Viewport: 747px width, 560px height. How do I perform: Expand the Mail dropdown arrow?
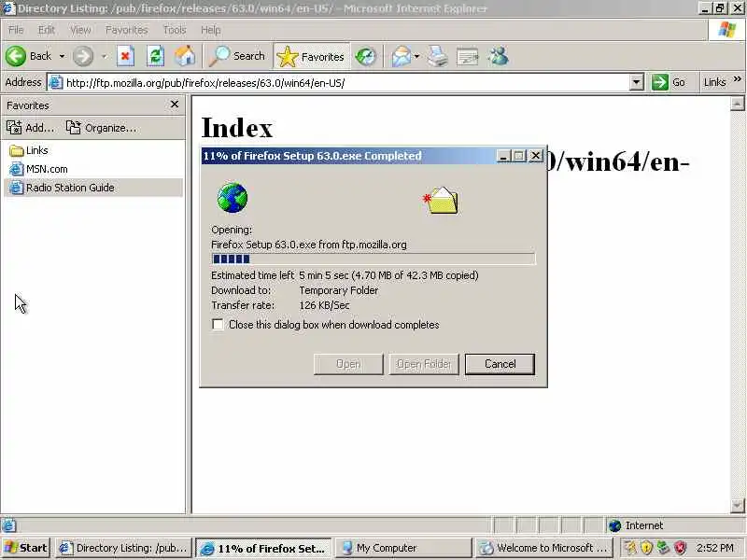point(416,57)
